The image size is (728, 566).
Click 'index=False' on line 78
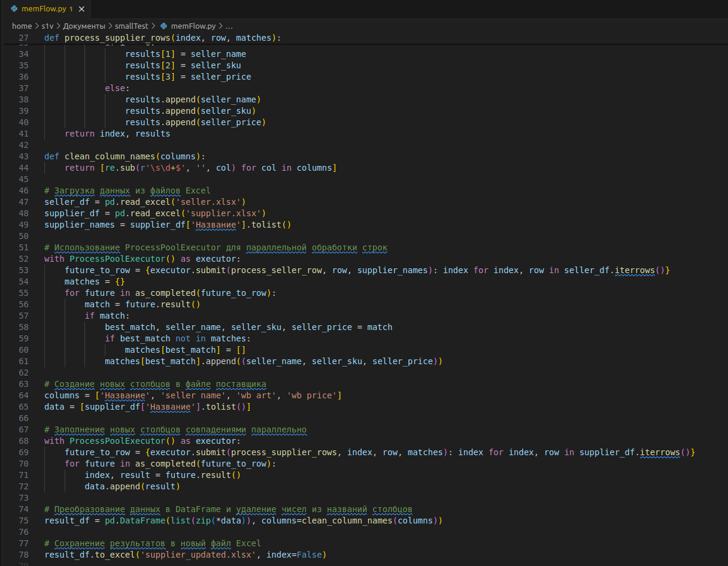294,555
